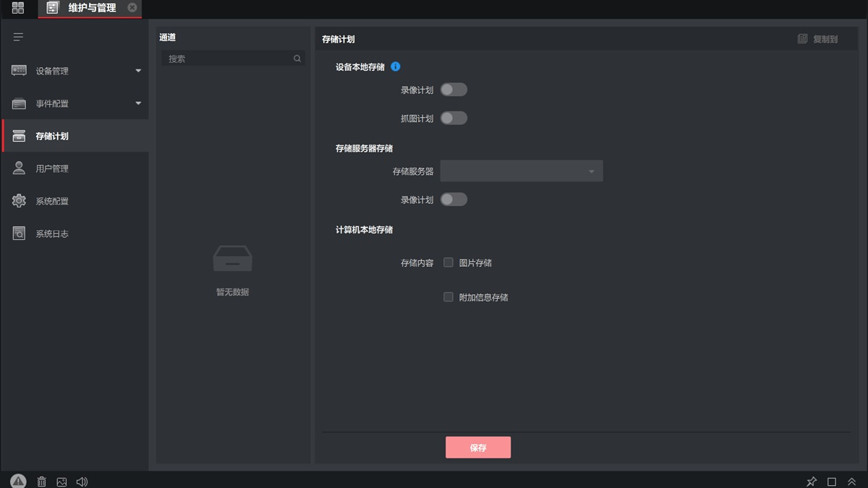The width and height of the screenshot is (868, 488).
Task: Click the blue info icon beside 设备本地存储
Action: (x=395, y=67)
